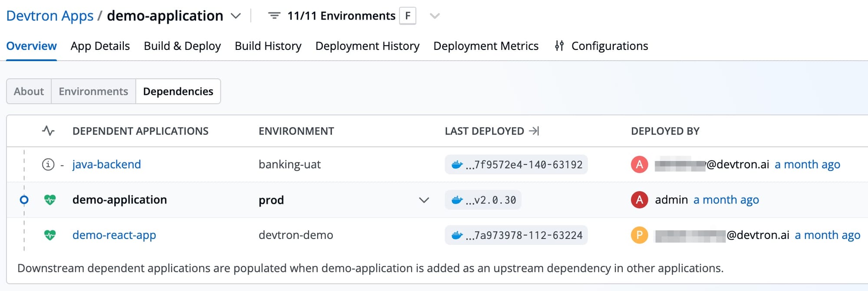This screenshot has width=868, height=291.
Task: Click 'a month ago' next to admin
Action: tap(726, 199)
